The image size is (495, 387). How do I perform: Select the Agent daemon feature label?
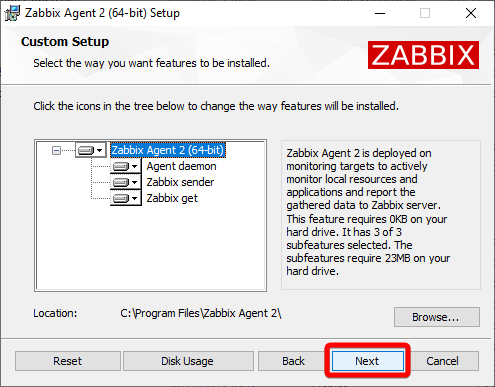point(181,166)
